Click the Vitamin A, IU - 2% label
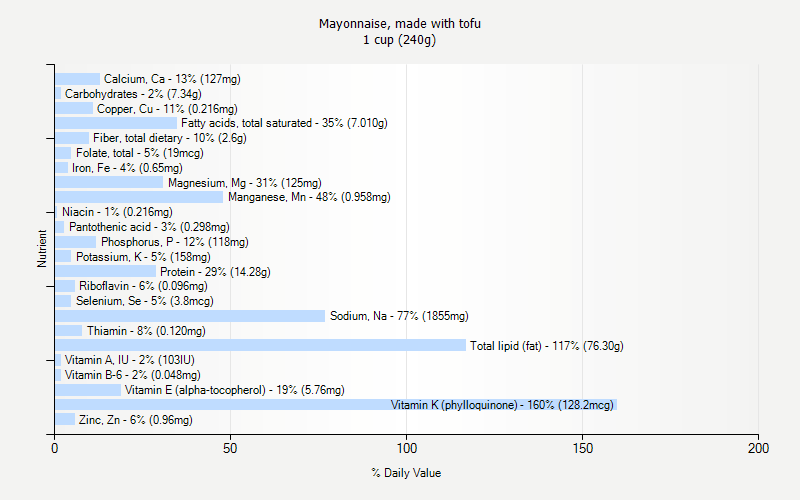The width and height of the screenshot is (800, 500). pos(130,360)
